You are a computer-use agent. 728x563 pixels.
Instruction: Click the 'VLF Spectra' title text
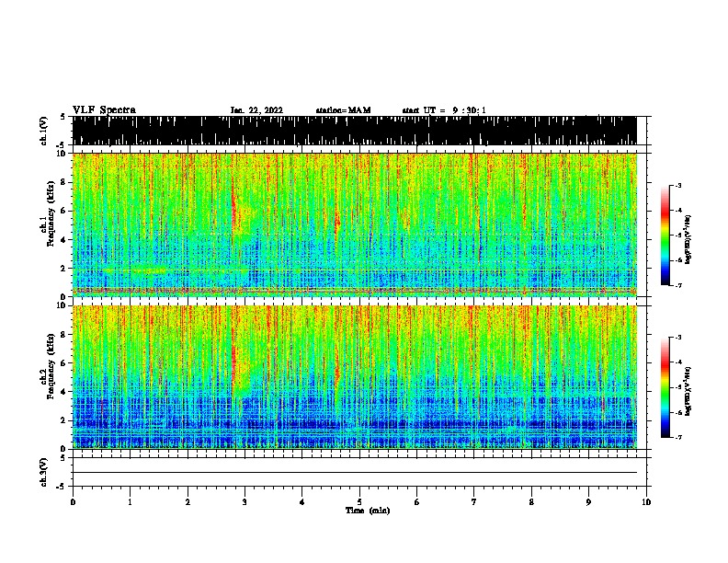tap(104, 109)
